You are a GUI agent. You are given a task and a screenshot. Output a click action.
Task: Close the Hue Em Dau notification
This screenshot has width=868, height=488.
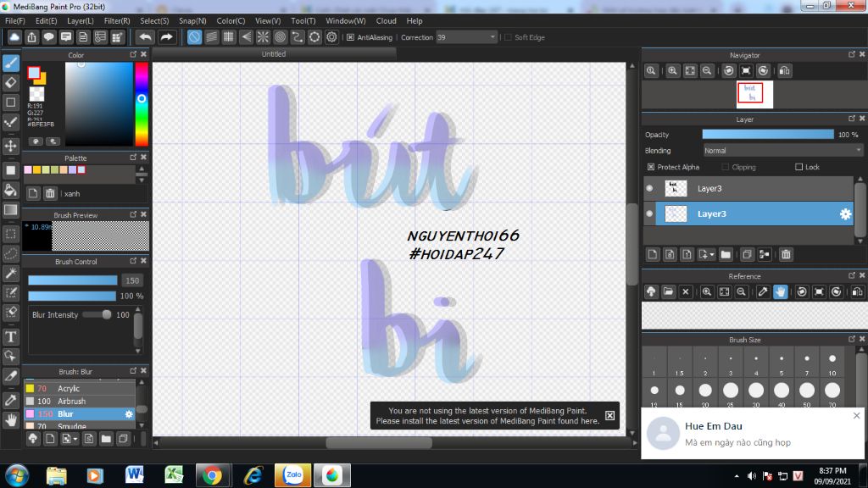tap(856, 415)
